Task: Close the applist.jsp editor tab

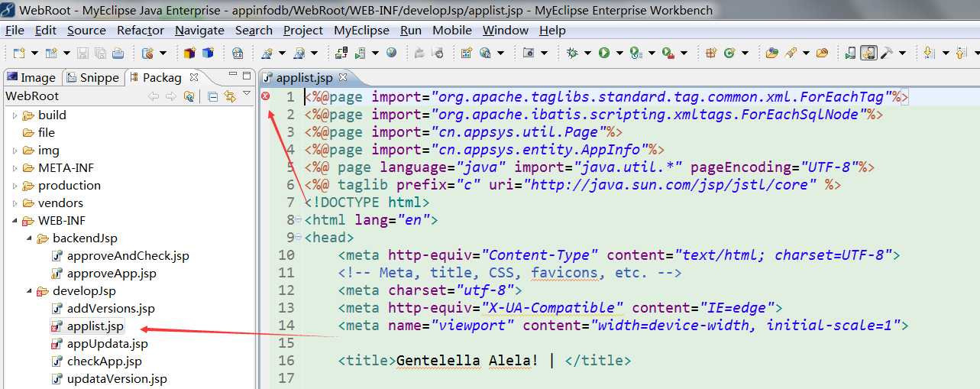Action: click(x=343, y=77)
